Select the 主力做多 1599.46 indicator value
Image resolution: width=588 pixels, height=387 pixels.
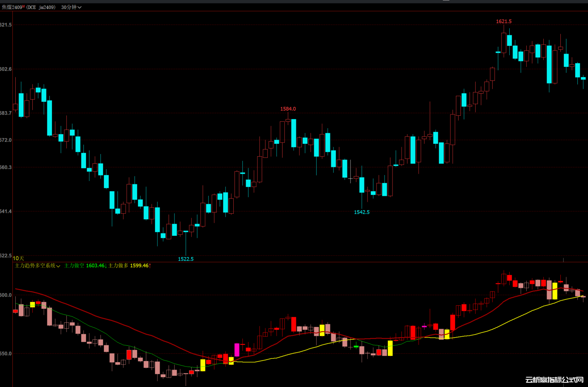129,266
